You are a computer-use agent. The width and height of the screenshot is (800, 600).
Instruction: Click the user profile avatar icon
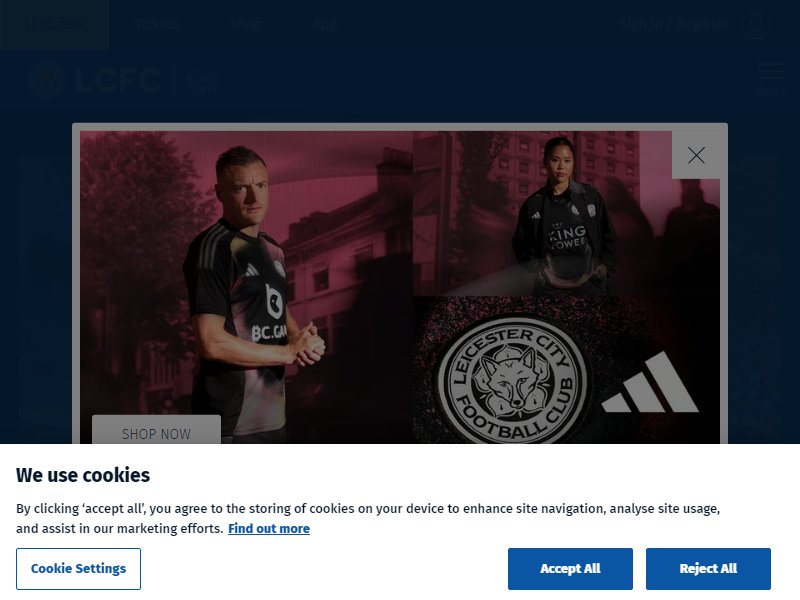755,24
